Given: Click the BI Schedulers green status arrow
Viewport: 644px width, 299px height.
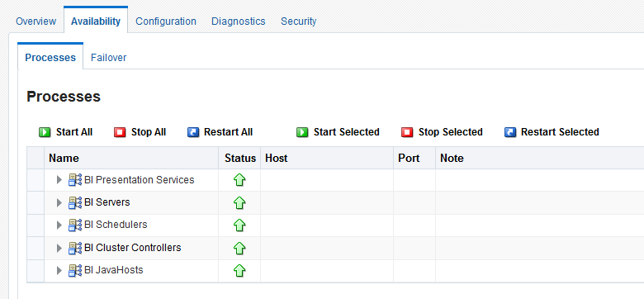Looking at the screenshot, I should point(239,225).
